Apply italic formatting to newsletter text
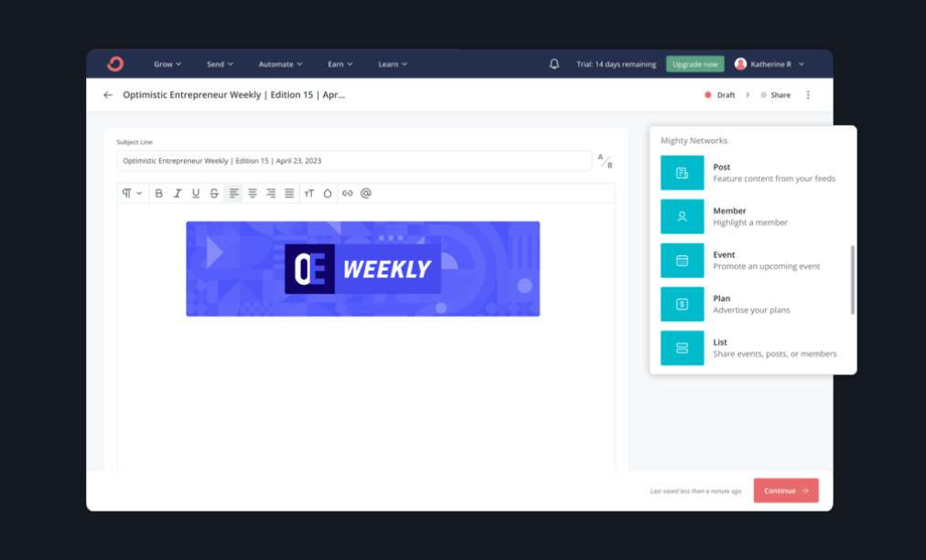The width and height of the screenshot is (926, 560). (178, 193)
